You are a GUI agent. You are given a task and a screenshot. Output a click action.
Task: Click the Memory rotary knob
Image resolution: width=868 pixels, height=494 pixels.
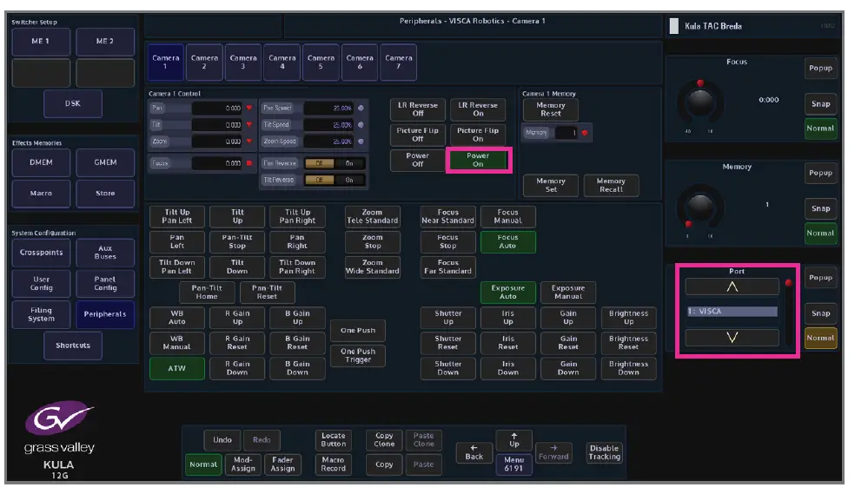pyautogui.click(x=700, y=208)
